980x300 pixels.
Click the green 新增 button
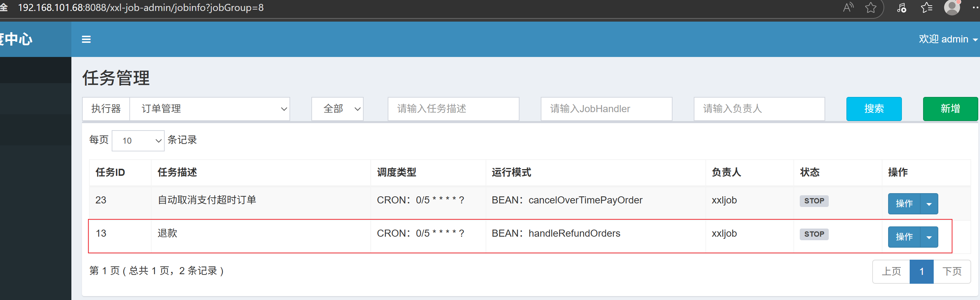point(950,109)
